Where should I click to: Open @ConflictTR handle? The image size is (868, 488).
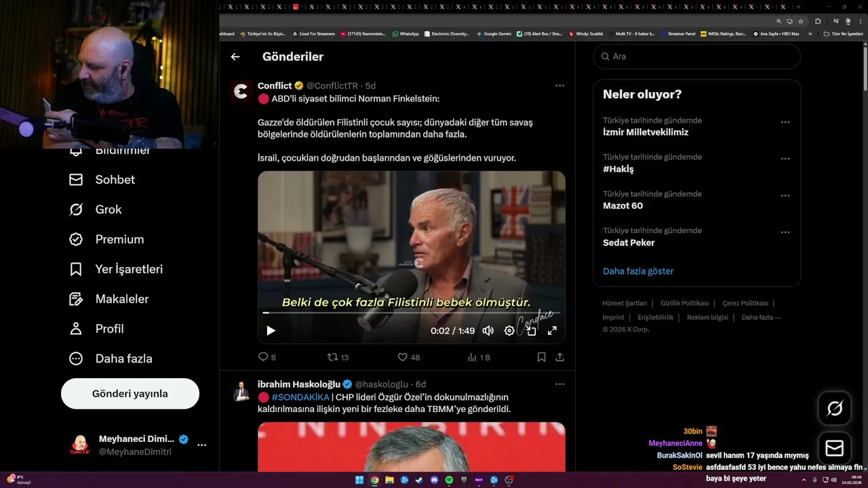[332, 85]
